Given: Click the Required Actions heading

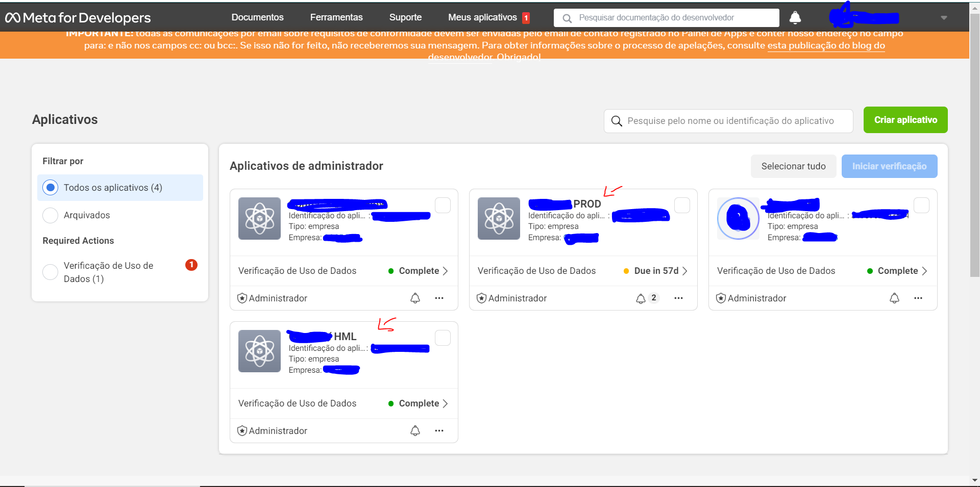Looking at the screenshot, I should [78, 241].
